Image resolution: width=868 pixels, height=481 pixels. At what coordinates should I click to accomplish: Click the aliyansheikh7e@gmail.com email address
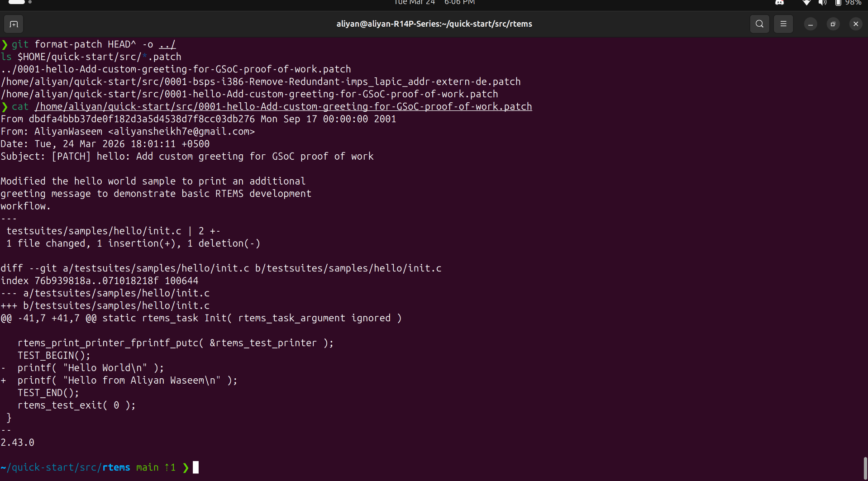coord(181,132)
